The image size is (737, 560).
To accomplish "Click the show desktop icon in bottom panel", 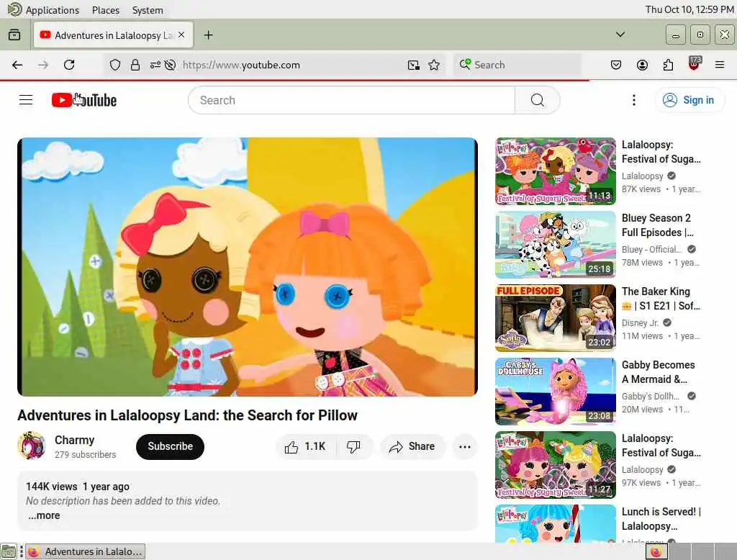I will coord(9,551).
